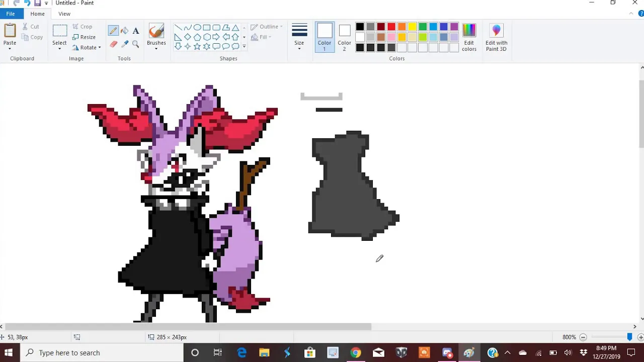Adjust the zoom level slider
Image resolution: width=644 pixels, height=362 pixels.
click(x=629, y=337)
